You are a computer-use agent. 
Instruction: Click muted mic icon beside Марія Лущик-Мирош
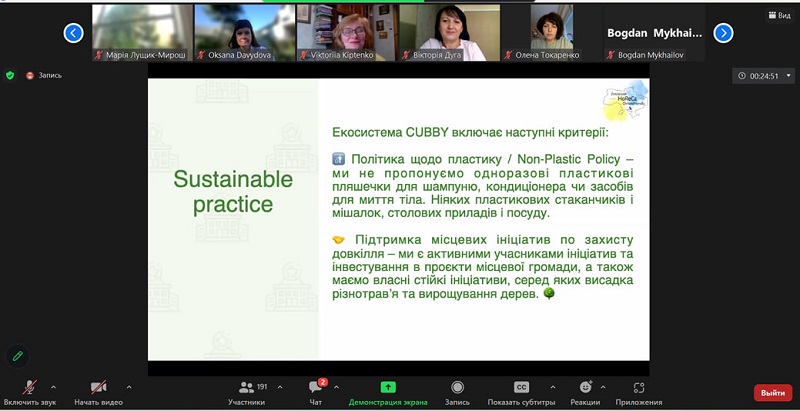[98, 55]
